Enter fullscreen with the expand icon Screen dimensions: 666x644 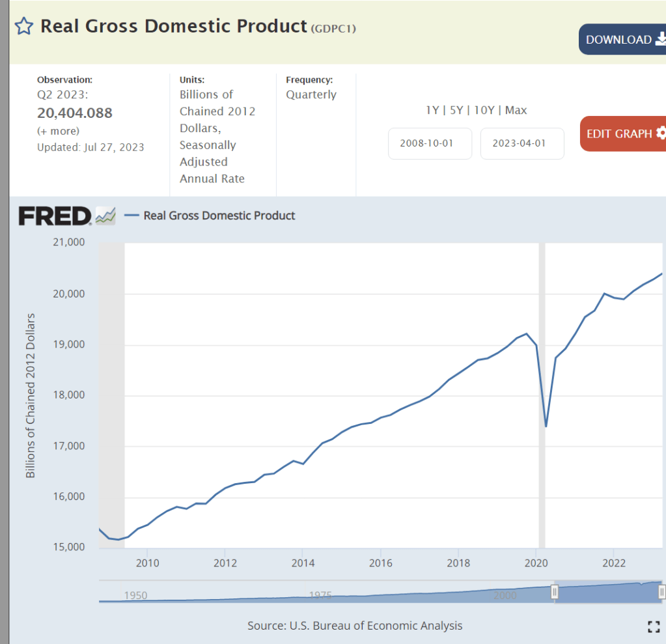654,626
